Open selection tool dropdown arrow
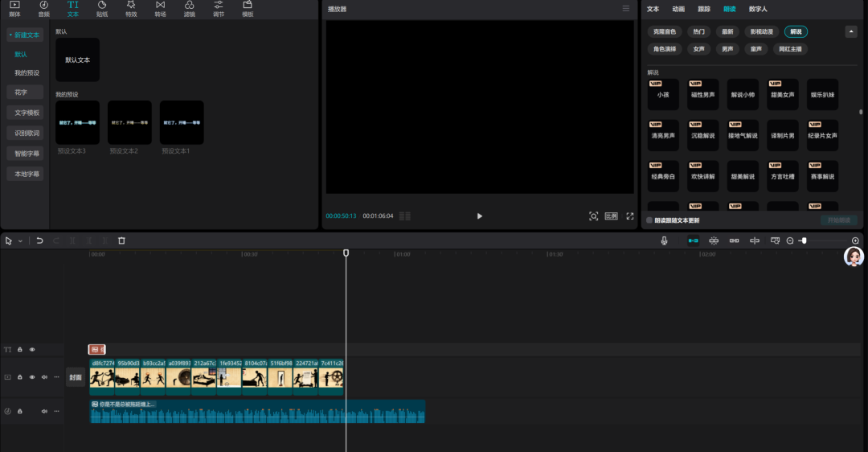 pyautogui.click(x=20, y=240)
